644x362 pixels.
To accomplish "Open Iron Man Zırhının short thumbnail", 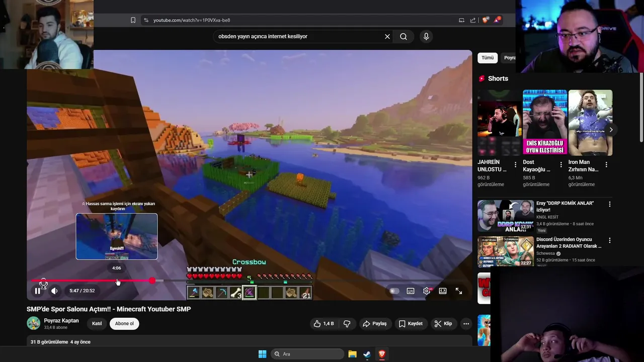I will click(x=590, y=123).
